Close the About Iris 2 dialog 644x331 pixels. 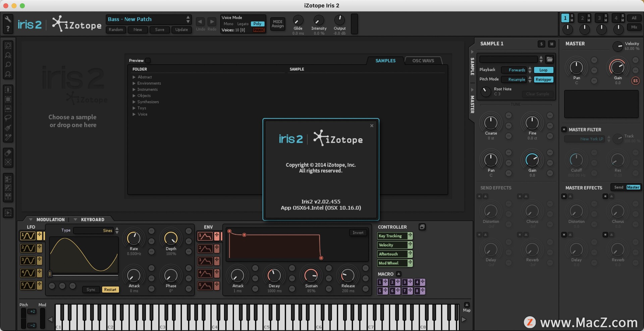coord(372,126)
